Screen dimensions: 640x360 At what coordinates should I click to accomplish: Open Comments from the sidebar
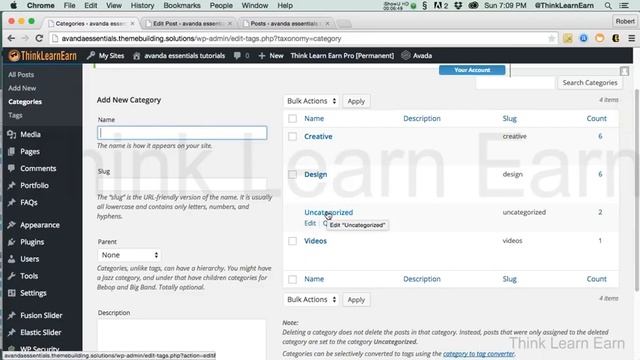38,168
